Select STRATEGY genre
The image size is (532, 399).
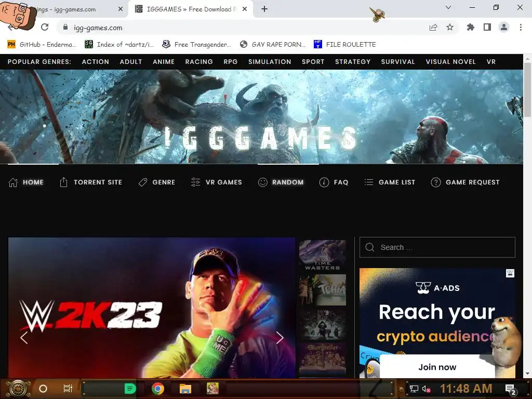click(353, 62)
